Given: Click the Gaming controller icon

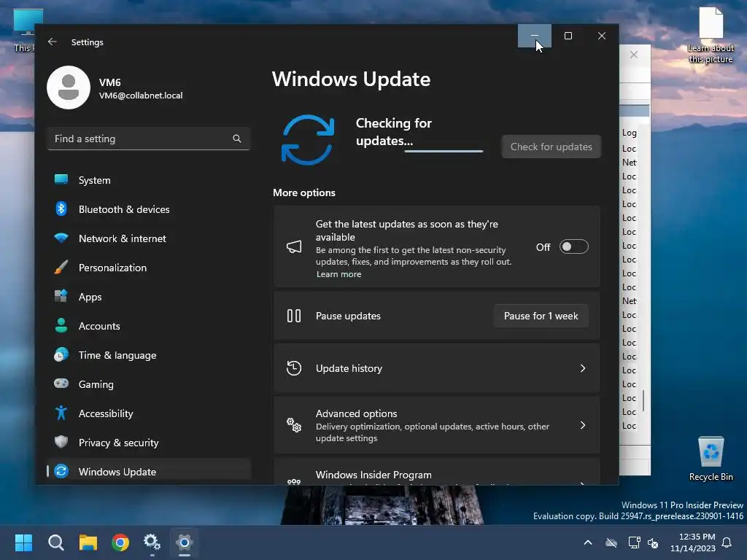Looking at the screenshot, I should [x=61, y=384].
